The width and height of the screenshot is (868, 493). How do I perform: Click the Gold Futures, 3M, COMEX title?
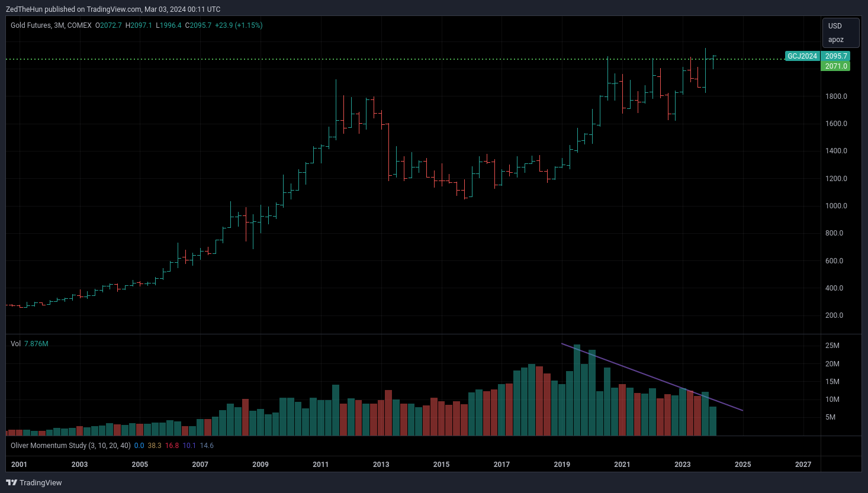point(51,25)
